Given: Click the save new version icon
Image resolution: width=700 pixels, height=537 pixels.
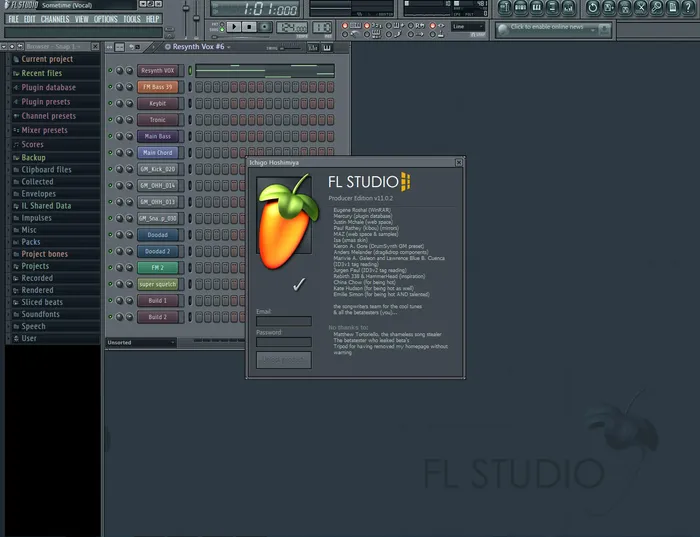Looking at the screenshot, I should [x=608, y=7].
